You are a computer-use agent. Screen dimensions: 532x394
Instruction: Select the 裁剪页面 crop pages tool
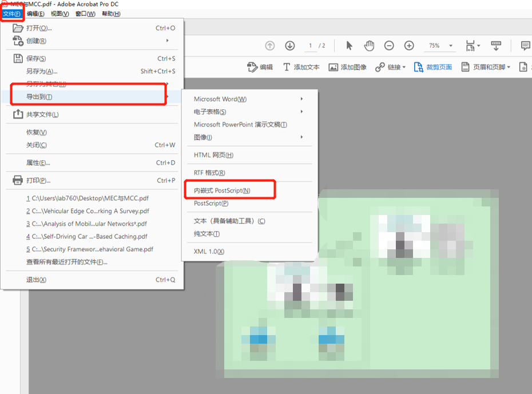pos(432,67)
